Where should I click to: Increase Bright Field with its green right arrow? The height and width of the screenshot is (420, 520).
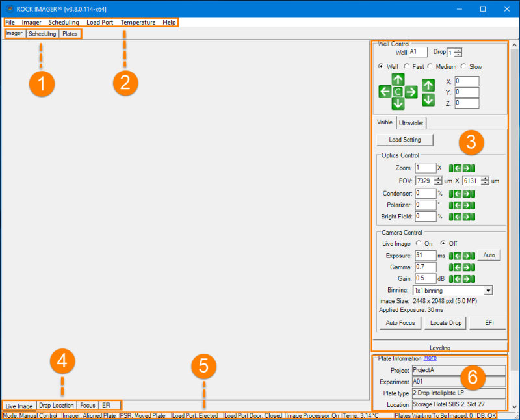(466, 217)
